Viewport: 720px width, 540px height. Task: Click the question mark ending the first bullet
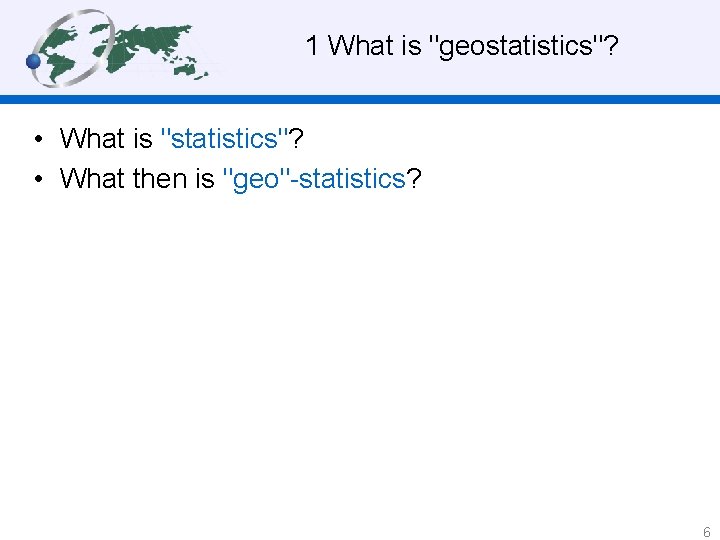click(x=297, y=138)
